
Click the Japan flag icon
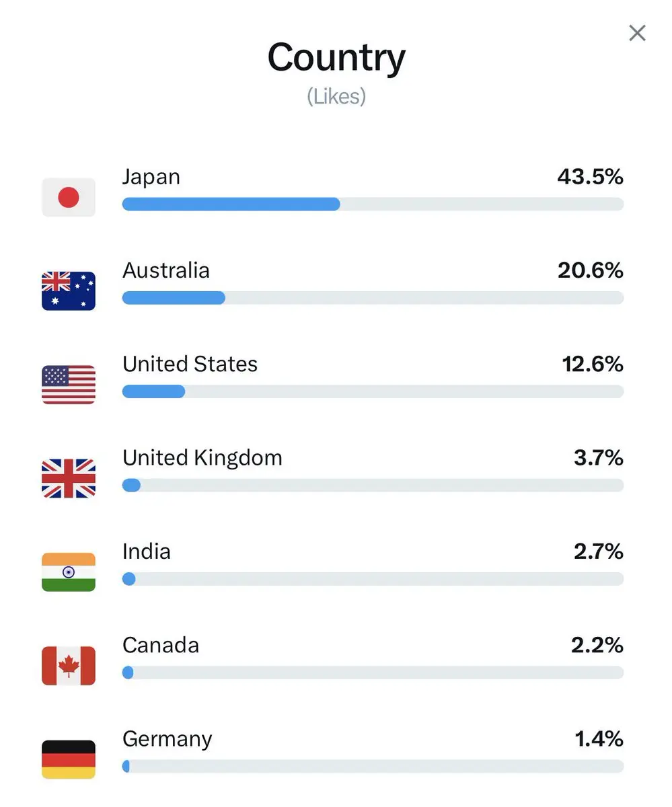click(x=69, y=197)
